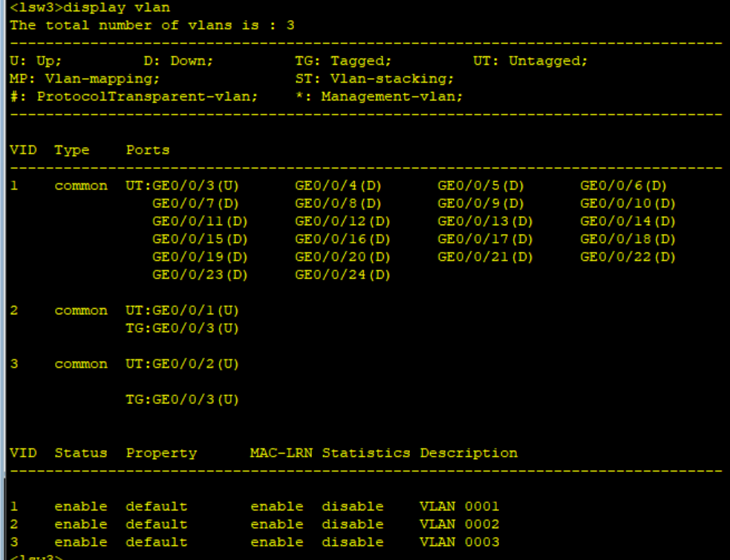Click port GE0/0/10(D) entry
730x560 pixels.
pyautogui.click(x=628, y=204)
